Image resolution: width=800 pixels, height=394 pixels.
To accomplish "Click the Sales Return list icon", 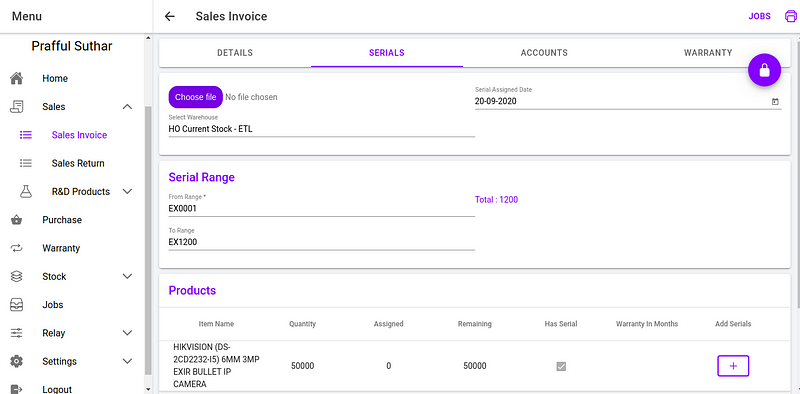I will pyautogui.click(x=26, y=163).
